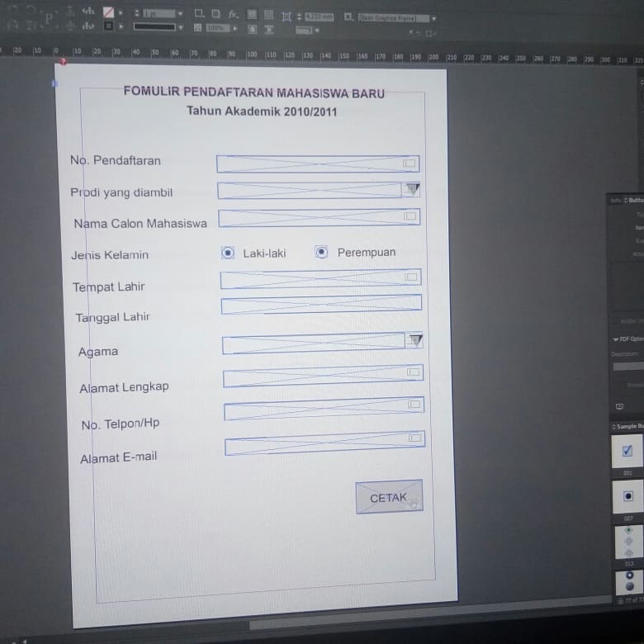This screenshot has height=644, width=644.
Task: Click the Tempat Lahir text field
Action: pyautogui.click(x=321, y=278)
